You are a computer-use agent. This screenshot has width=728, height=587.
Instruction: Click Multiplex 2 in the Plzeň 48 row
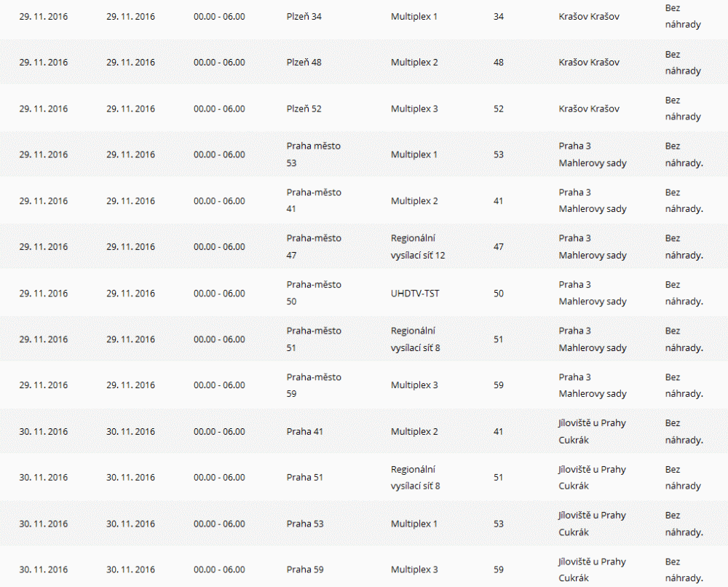[x=414, y=63]
